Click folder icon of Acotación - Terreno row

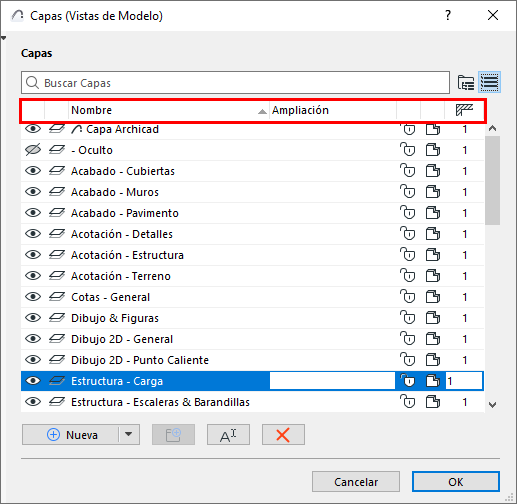click(433, 276)
